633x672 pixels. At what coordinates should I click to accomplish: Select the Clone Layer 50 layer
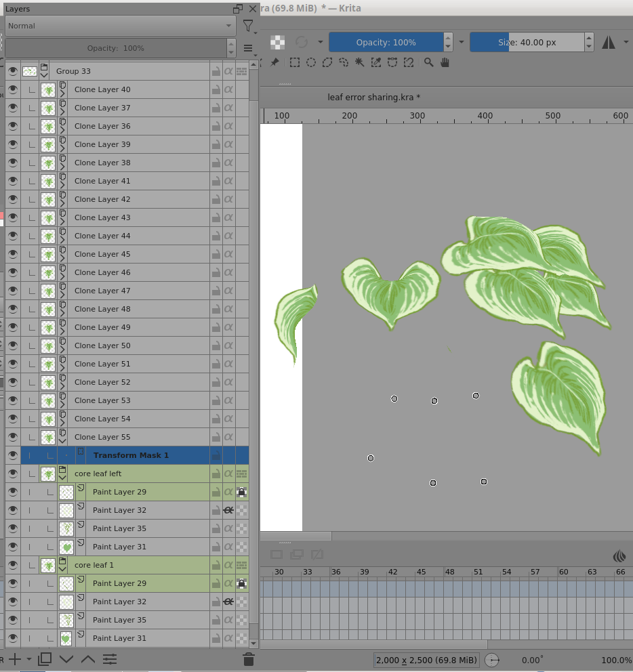pos(102,345)
